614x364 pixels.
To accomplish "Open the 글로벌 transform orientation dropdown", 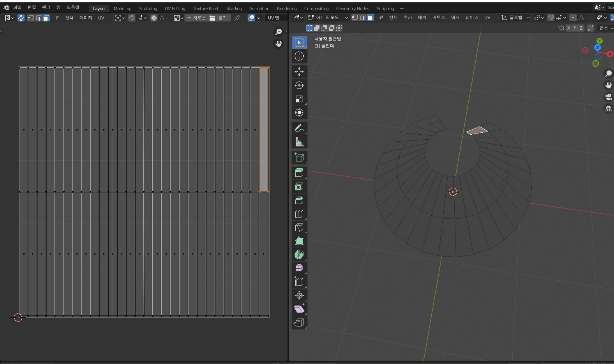I will [515, 18].
